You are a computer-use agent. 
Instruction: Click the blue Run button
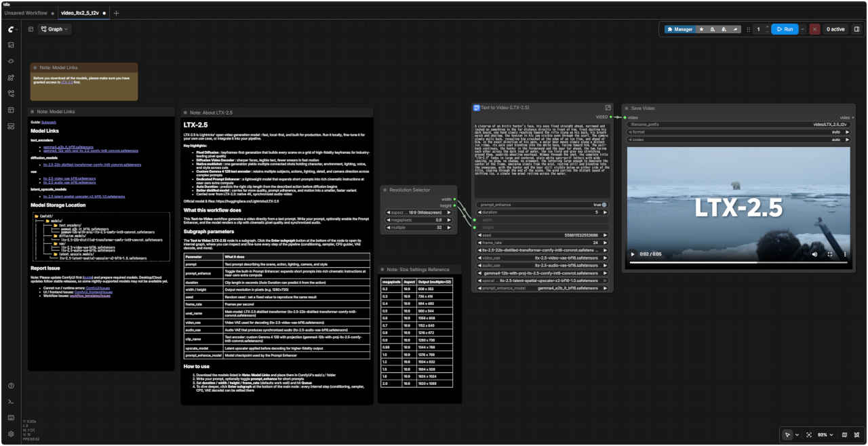pyautogui.click(x=785, y=29)
